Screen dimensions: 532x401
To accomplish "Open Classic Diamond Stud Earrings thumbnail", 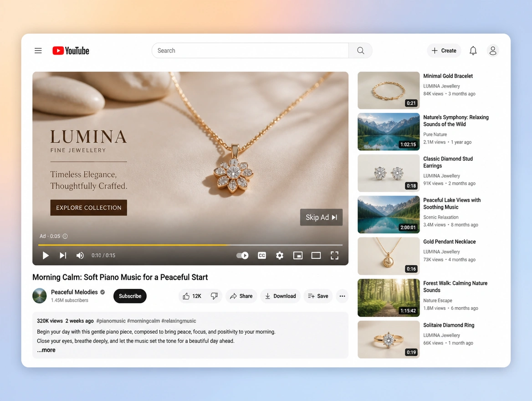I will coord(389,173).
